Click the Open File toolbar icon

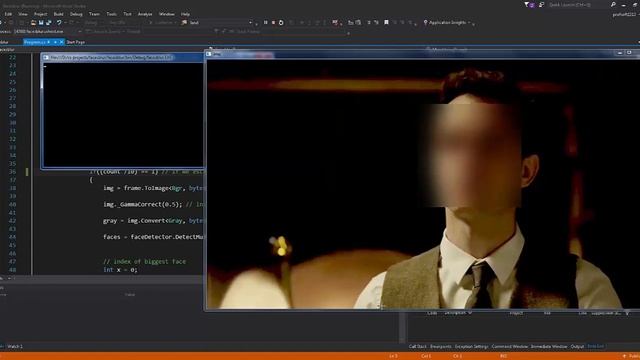33,22
